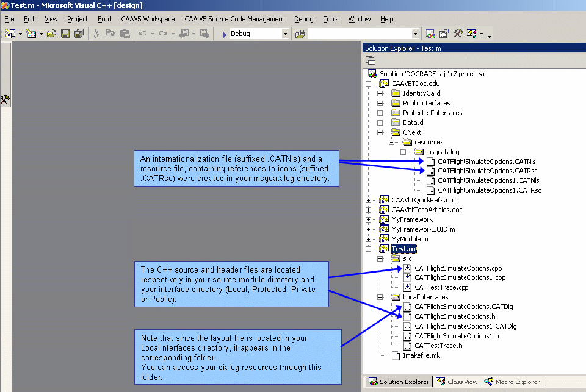Click the Toolbox hammer-and-wrench toolbar icon
The width and height of the screenshot is (586, 392).
pos(458,34)
